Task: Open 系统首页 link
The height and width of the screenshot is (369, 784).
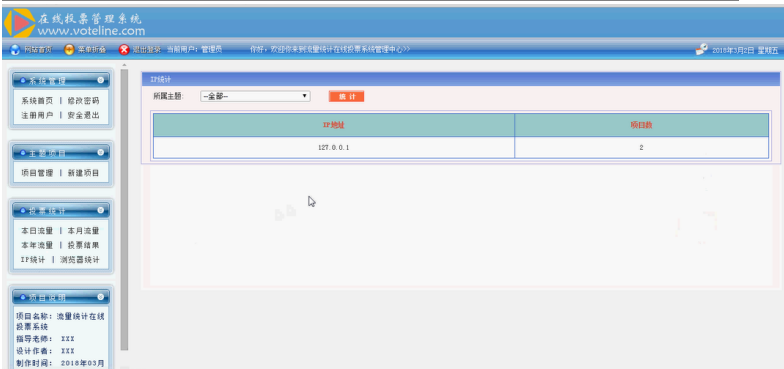Action: point(37,100)
